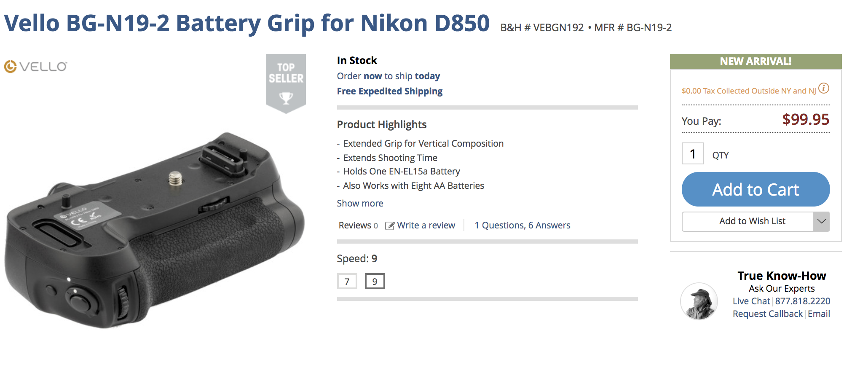The width and height of the screenshot is (868, 365).
Task: Click the Free Expedited Shipping link
Action: coord(389,91)
